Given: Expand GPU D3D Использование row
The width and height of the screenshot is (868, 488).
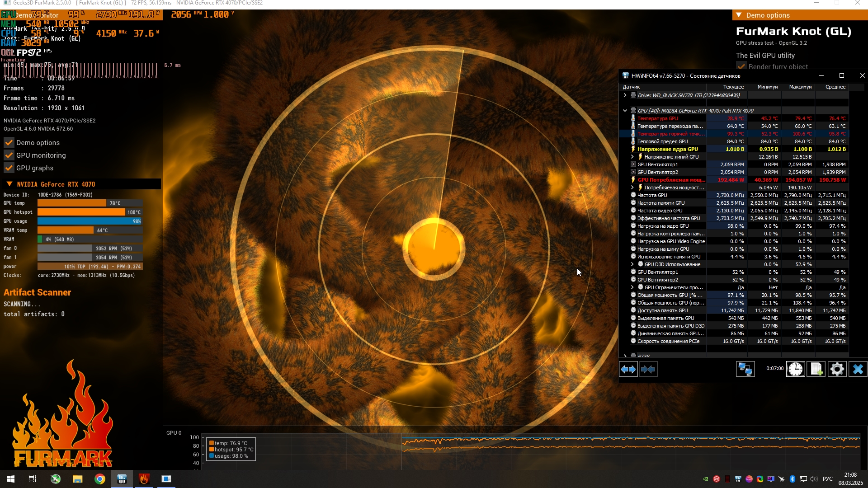Looking at the screenshot, I should (632, 264).
